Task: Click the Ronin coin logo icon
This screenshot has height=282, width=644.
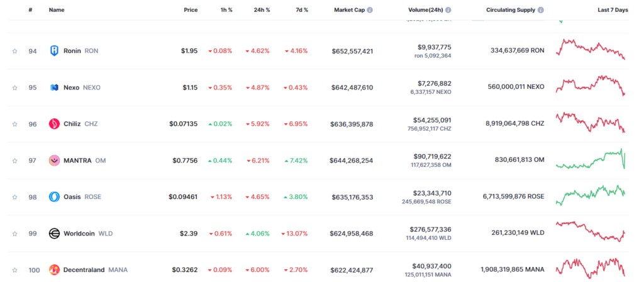Action: point(54,51)
